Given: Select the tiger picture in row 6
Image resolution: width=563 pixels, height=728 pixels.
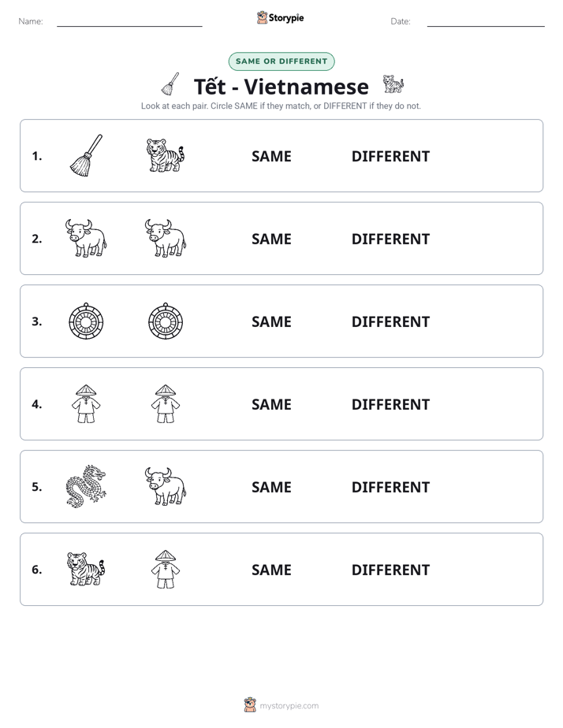Looking at the screenshot, I should 86,569.
